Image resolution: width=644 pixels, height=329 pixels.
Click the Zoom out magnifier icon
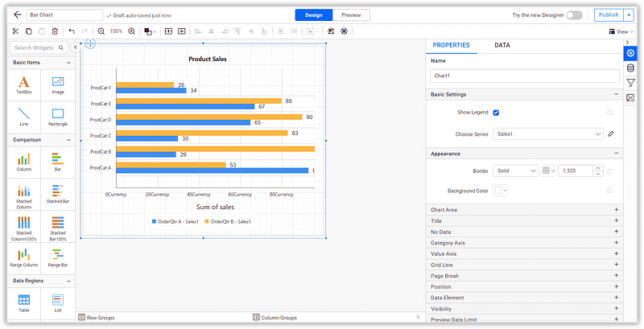(101, 31)
